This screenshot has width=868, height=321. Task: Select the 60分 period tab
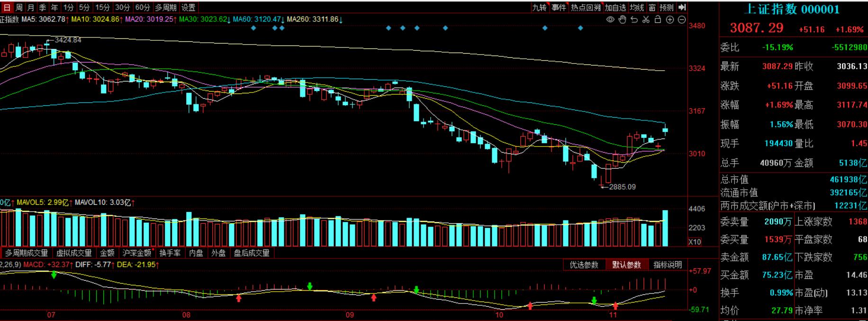pyautogui.click(x=143, y=8)
